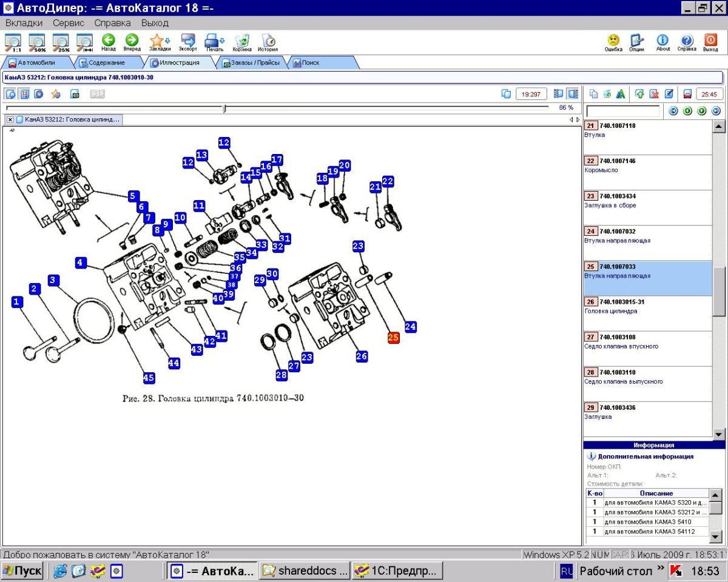The width and height of the screenshot is (728, 582).
Task: Click the Описание table scrollbar down arrow
Action: [x=716, y=536]
